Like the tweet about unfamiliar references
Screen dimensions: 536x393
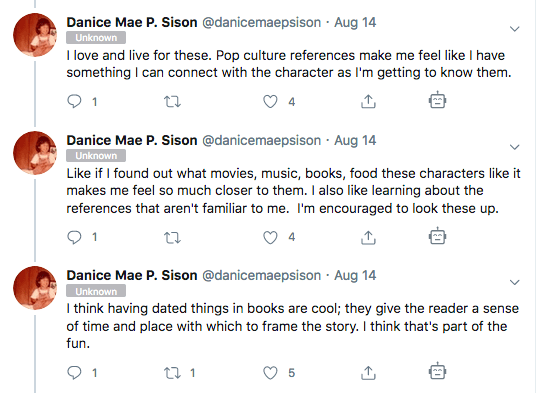point(270,237)
